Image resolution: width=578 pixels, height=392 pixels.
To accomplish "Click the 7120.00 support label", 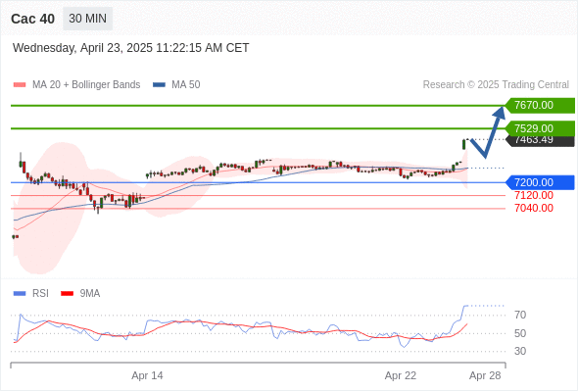I will (534, 195).
